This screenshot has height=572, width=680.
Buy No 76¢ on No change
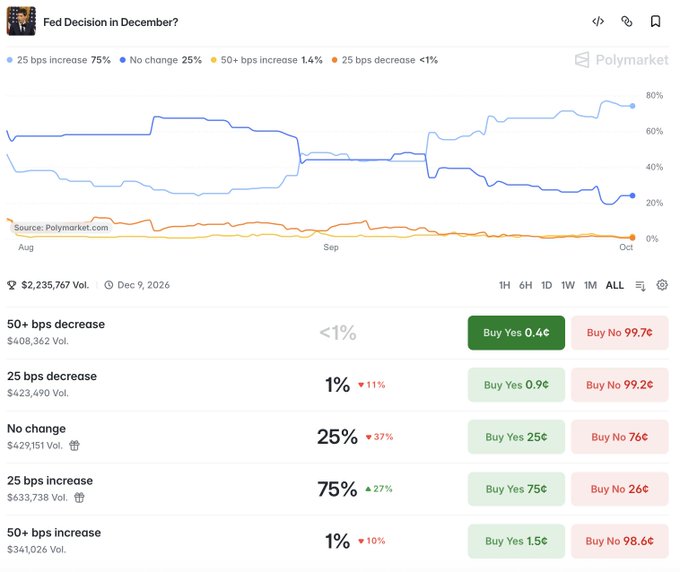(619, 437)
